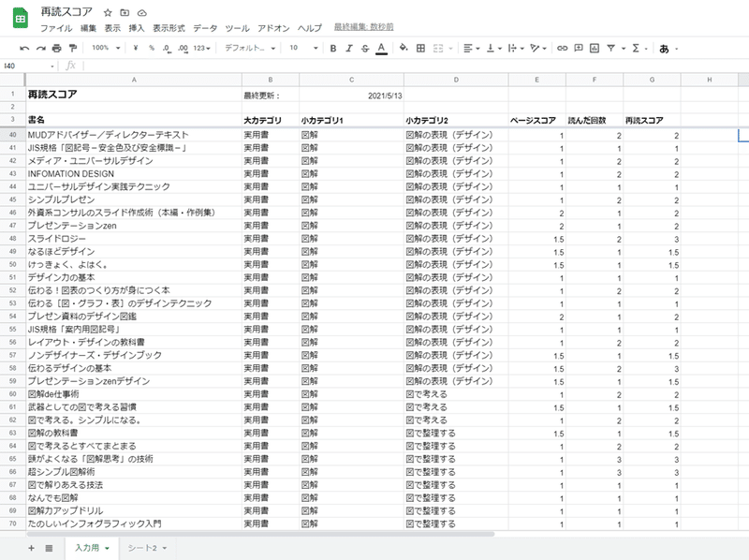Open the print dialog icon
The width and height of the screenshot is (749, 560).
click(56, 46)
